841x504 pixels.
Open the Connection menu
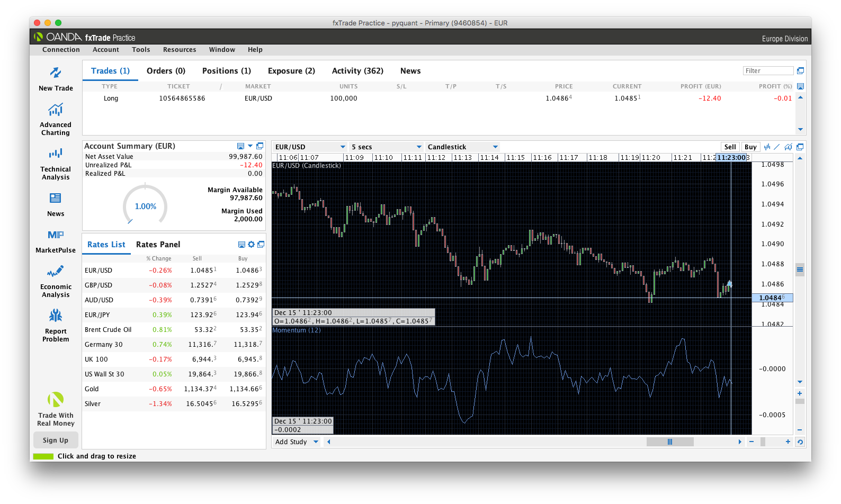[x=61, y=50]
